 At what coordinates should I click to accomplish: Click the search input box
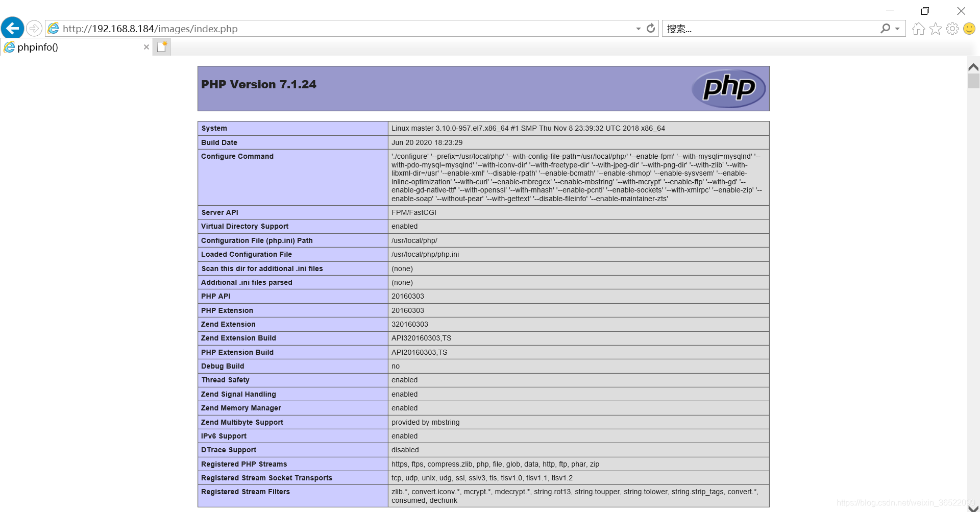pos(771,29)
